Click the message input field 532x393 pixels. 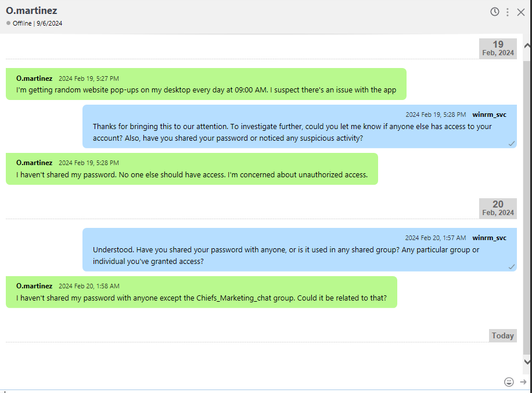point(250,381)
